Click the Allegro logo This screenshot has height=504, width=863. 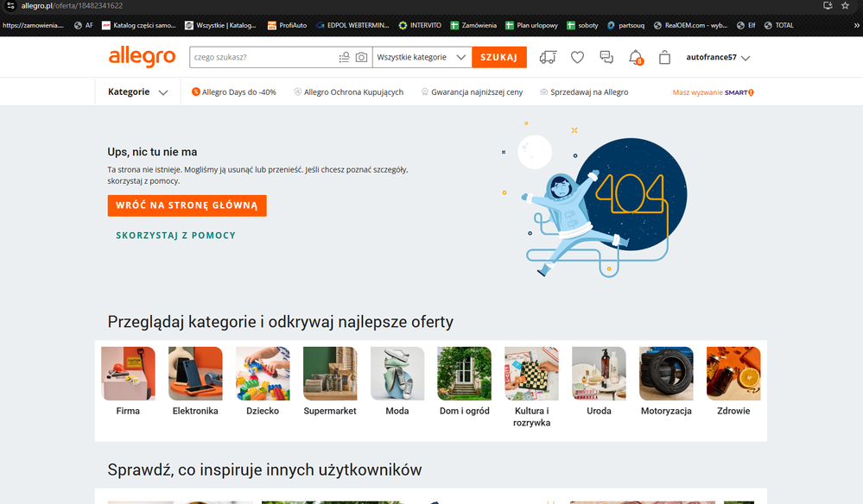142,57
